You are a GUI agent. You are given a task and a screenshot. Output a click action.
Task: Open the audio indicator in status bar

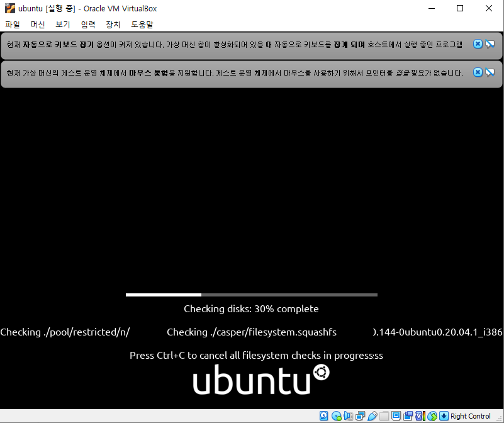(x=348, y=416)
